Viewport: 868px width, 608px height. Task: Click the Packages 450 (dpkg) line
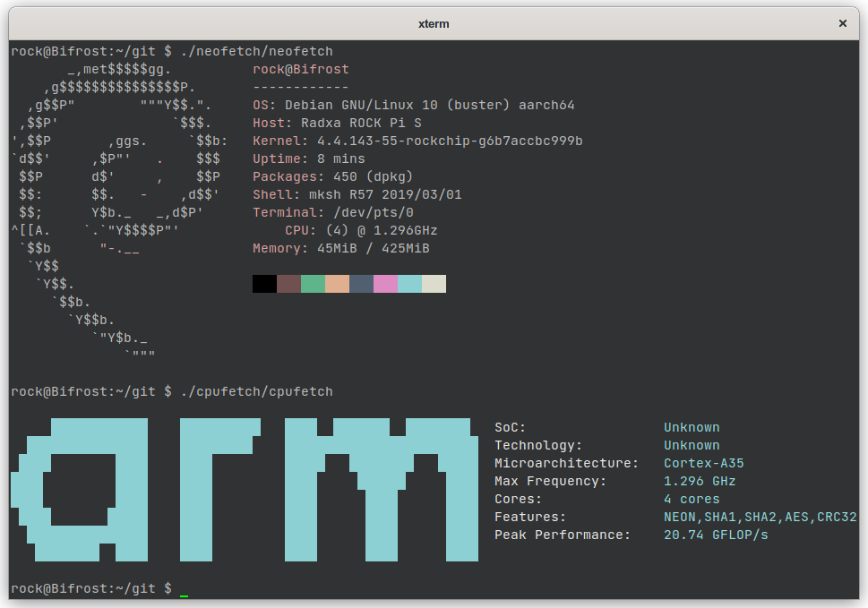click(332, 176)
